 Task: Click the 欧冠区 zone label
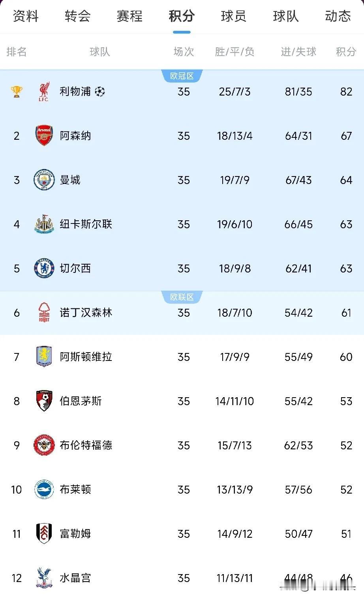182,76
